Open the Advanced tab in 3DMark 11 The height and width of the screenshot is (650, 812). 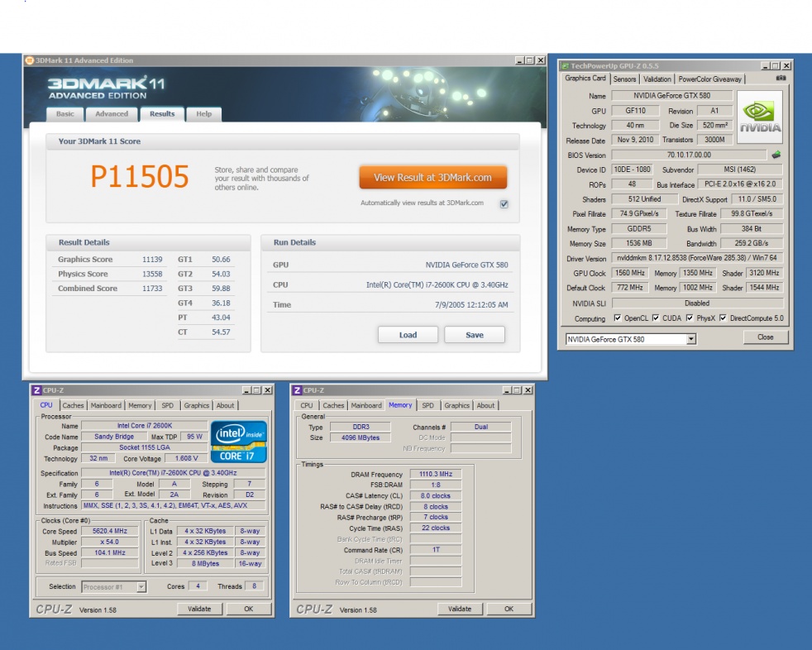point(111,114)
